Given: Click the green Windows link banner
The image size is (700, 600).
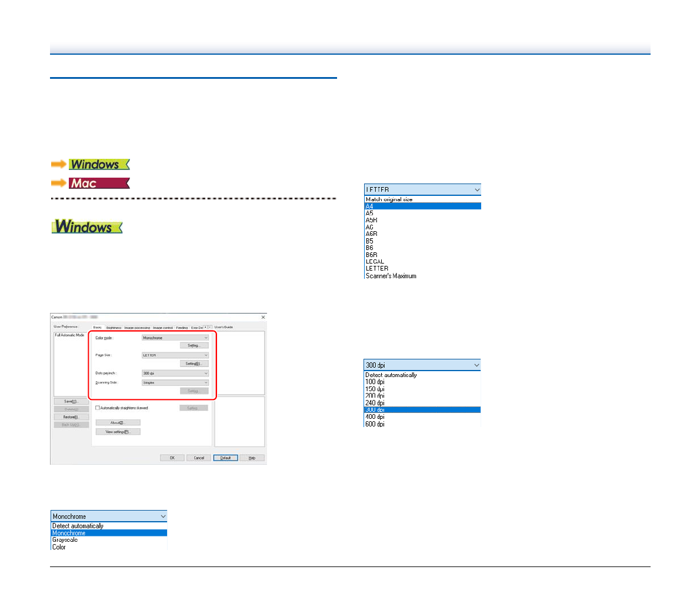Looking at the screenshot, I should (x=99, y=165).
